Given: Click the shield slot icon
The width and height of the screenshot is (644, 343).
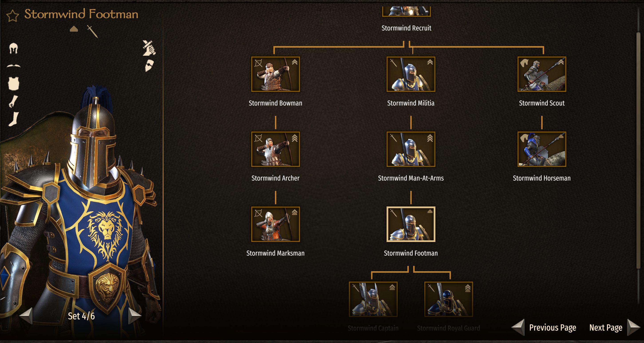Looking at the screenshot, I should pyautogui.click(x=149, y=65).
